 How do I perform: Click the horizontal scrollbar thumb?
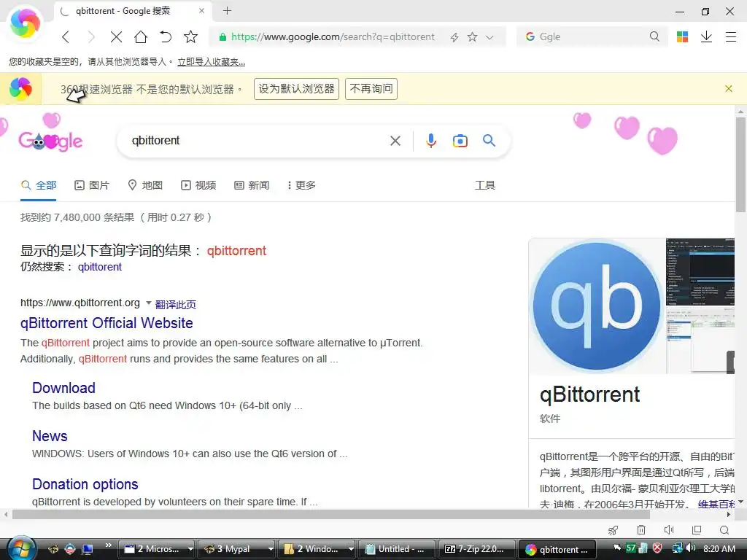(x=331, y=515)
